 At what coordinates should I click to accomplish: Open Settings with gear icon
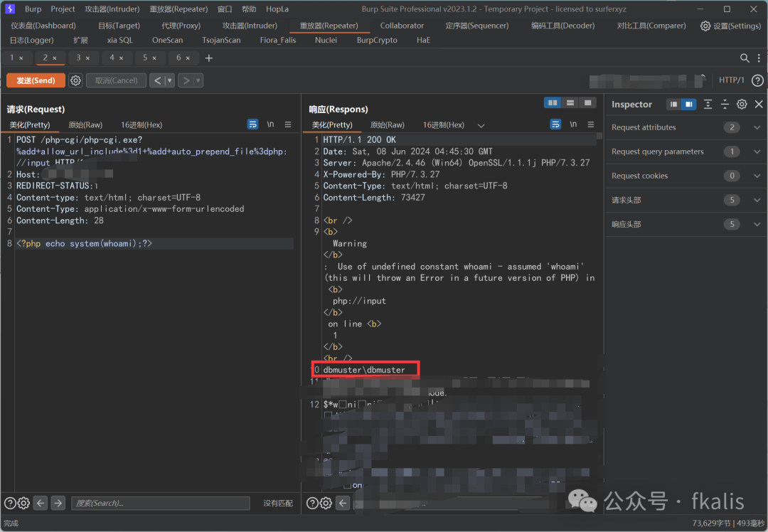[x=730, y=26]
